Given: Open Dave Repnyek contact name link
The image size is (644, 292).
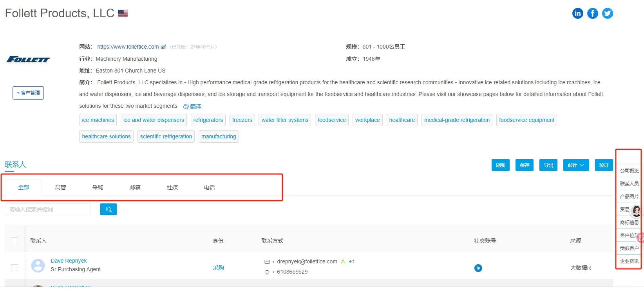Looking at the screenshot, I should pos(69,261).
